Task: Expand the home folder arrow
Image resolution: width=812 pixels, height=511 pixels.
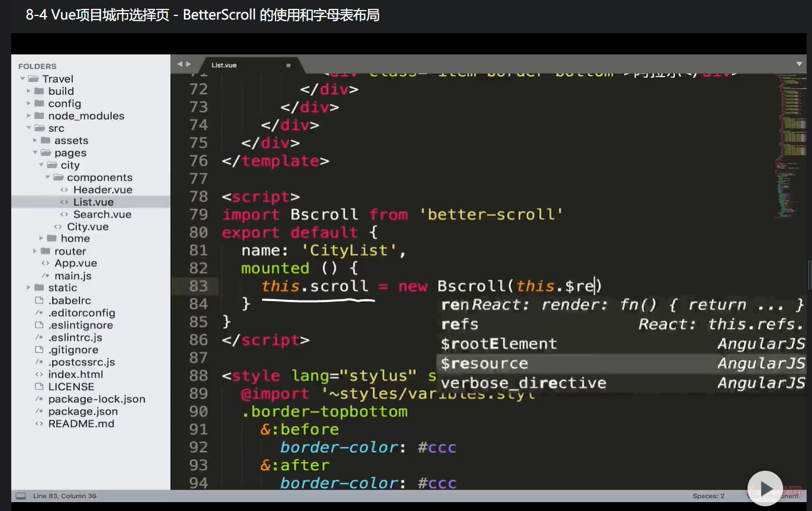Action: [x=41, y=238]
